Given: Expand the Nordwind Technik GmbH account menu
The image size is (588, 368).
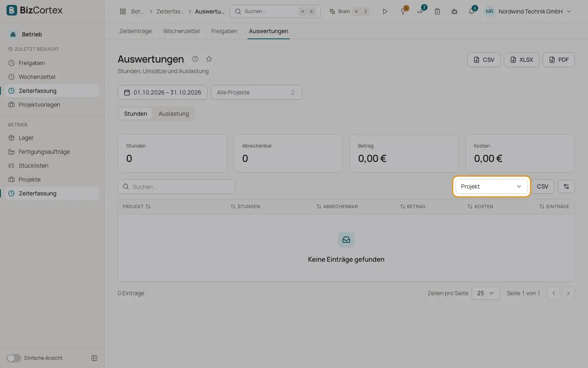Looking at the screenshot, I should (535, 11).
